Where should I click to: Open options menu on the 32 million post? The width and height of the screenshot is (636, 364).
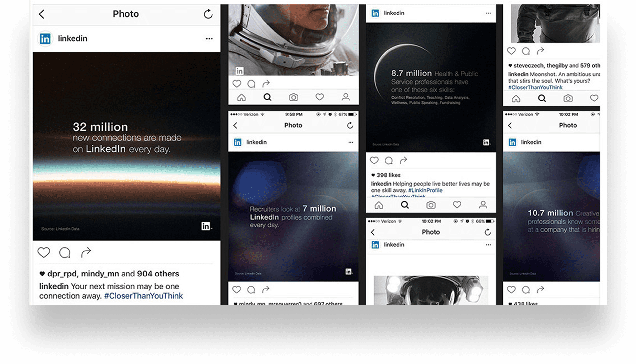(x=209, y=38)
